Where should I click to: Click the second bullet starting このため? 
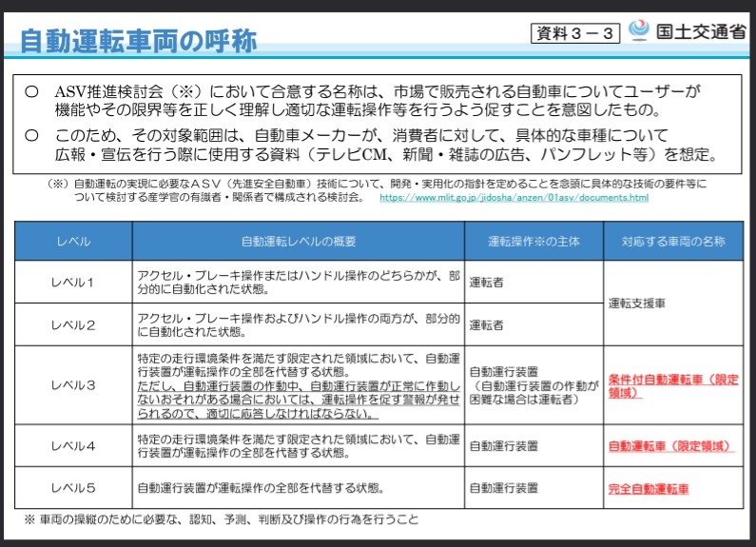coord(371,145)
